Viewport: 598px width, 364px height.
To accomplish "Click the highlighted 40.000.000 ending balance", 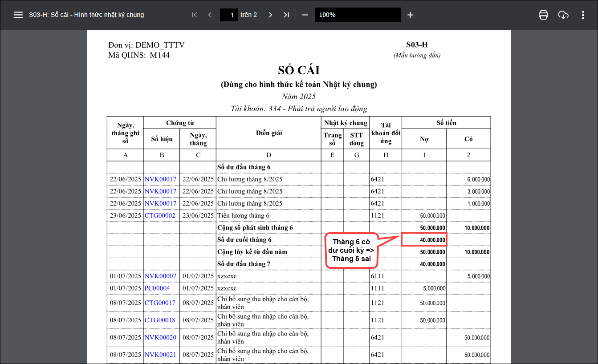I will pos(424,240).
